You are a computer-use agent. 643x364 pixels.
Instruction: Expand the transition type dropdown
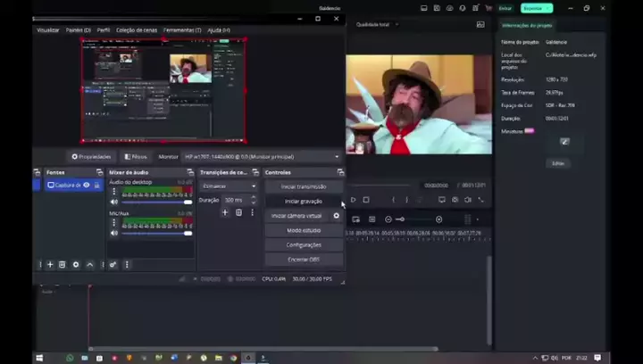pos(229,186)
